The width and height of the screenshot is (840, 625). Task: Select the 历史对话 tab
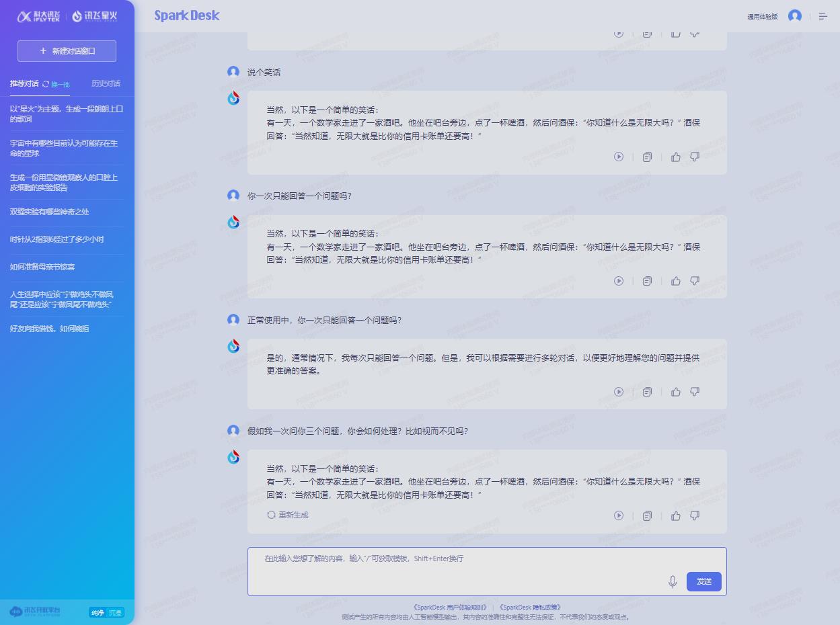106,83
